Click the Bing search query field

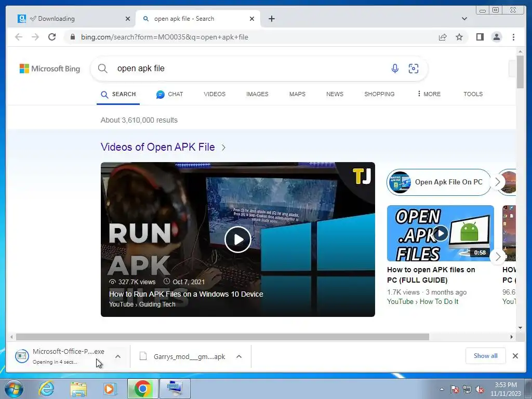coord(251,69)
